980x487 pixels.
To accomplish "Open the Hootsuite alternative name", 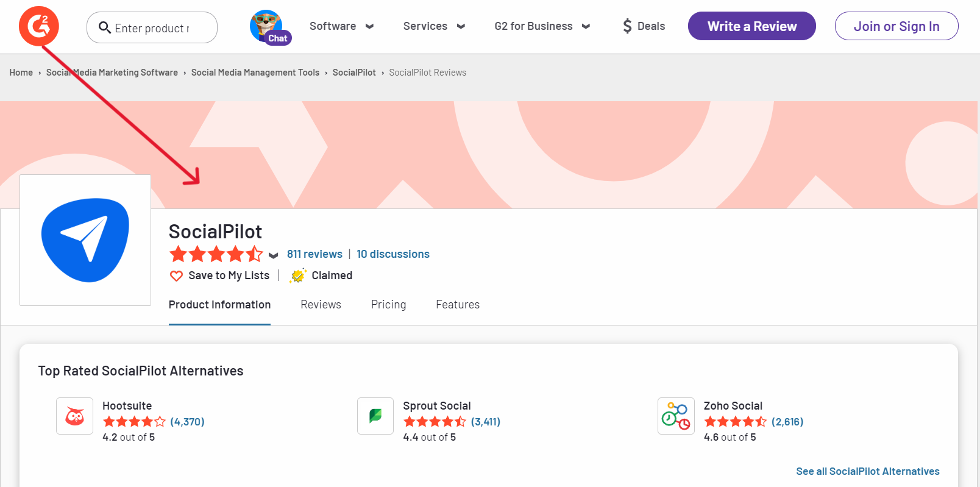I will 127,406.
